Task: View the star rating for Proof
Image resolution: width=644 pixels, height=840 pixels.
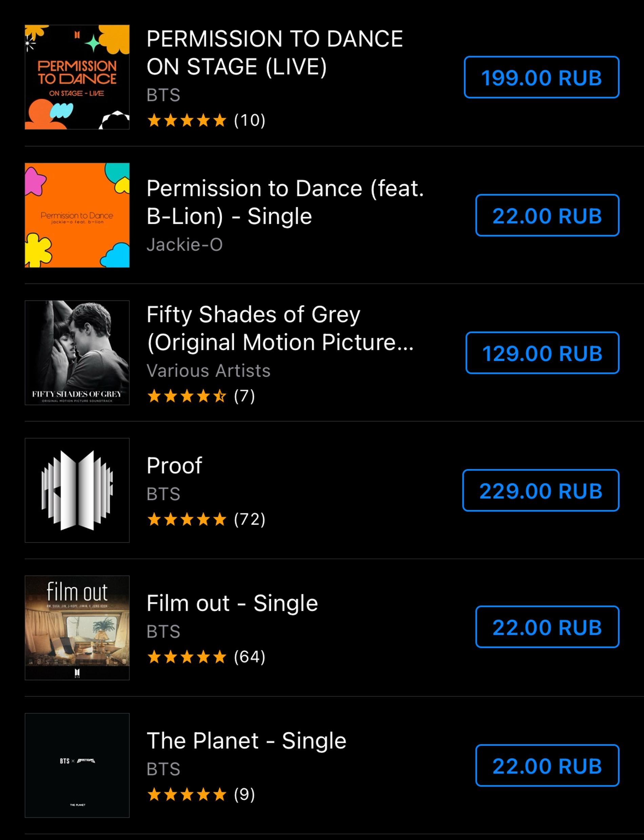Action: coord(187,519)
